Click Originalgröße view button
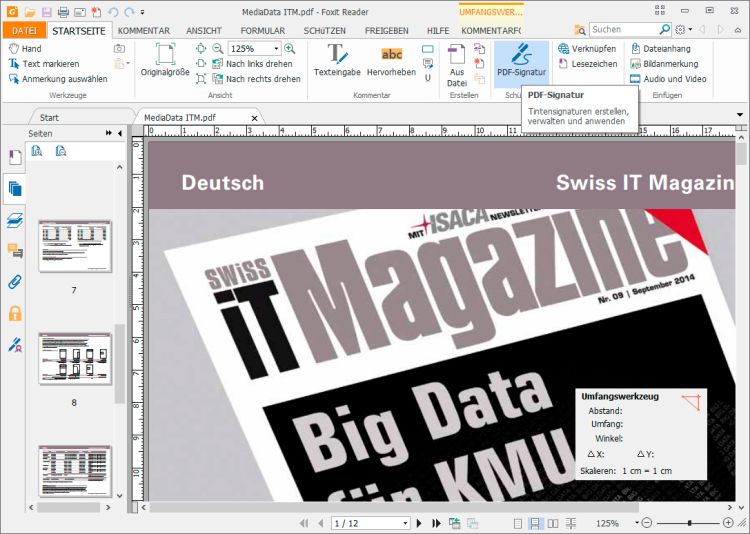The height and width of the screenshot is (534, 750). click(164, 62)
